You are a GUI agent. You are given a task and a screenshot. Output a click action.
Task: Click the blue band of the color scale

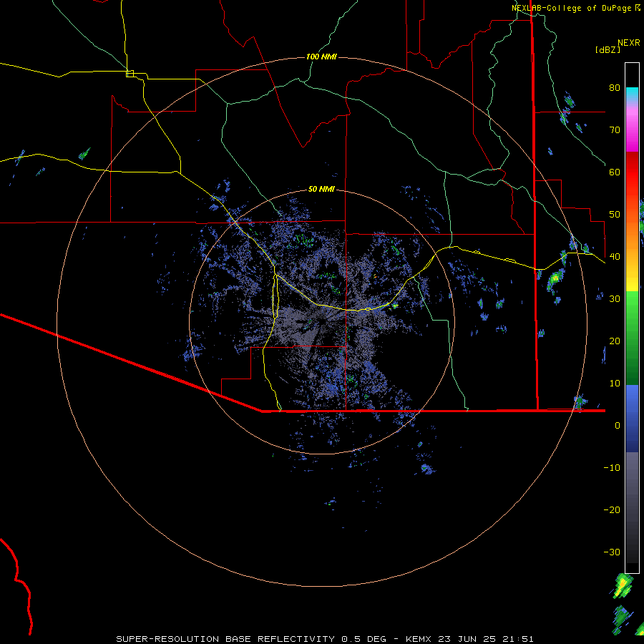coord(632,418)
